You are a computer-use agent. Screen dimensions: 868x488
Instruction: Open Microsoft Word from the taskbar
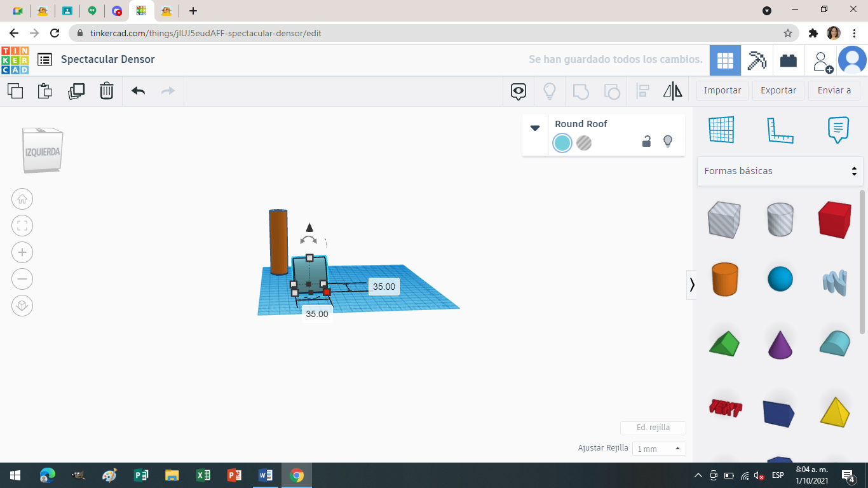266,475
